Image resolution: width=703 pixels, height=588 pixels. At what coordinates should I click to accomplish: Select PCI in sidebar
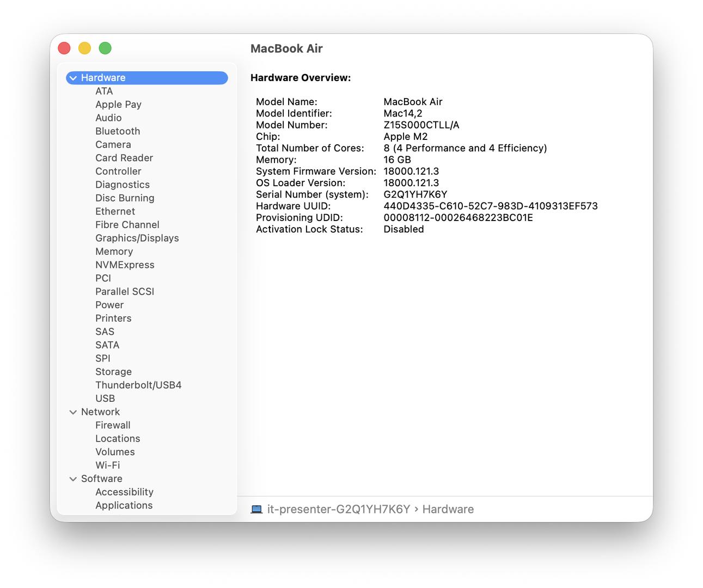103,278
